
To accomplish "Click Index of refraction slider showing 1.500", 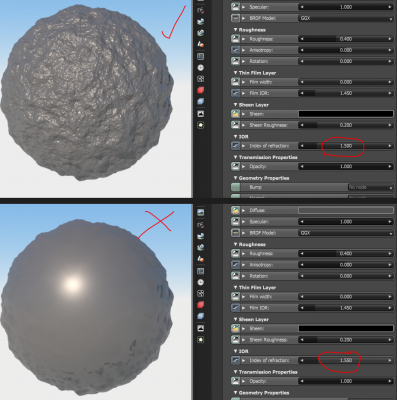I will [346, 146].
